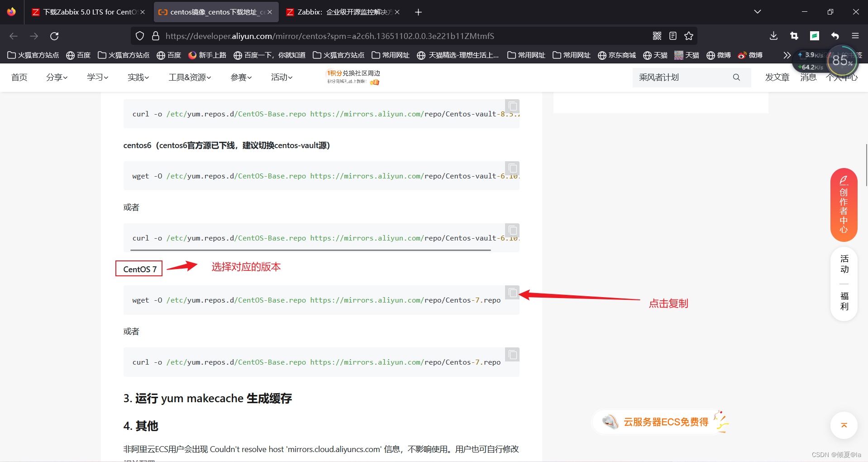Image resolution: width=868 pixels, height=462 pixels.
Task: Click the 积分兑换社区周边 banner
Action: (x=353, y=77)
